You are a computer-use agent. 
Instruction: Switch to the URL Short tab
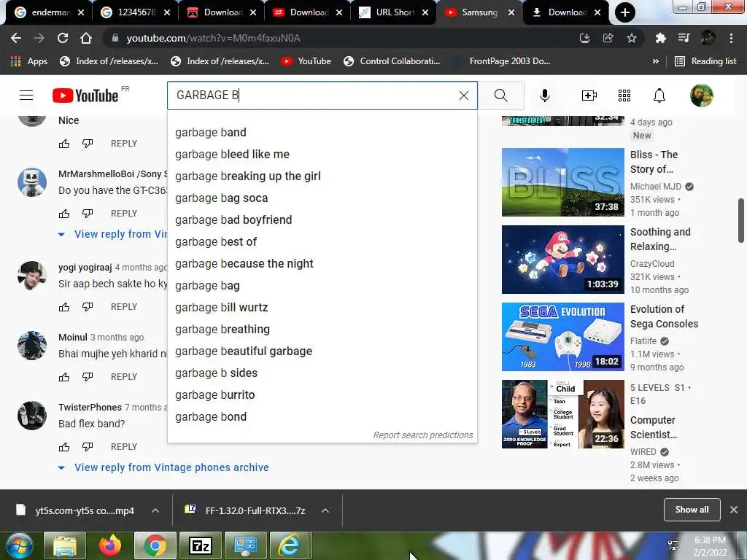point(393,12)
